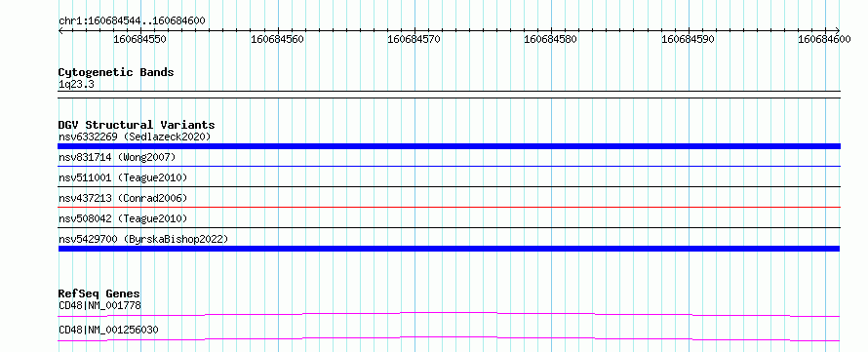The height and width of the screenshot is (352, 868).
Task: Select the DGV Structural Variants track heading
Action: coord(137,125)
